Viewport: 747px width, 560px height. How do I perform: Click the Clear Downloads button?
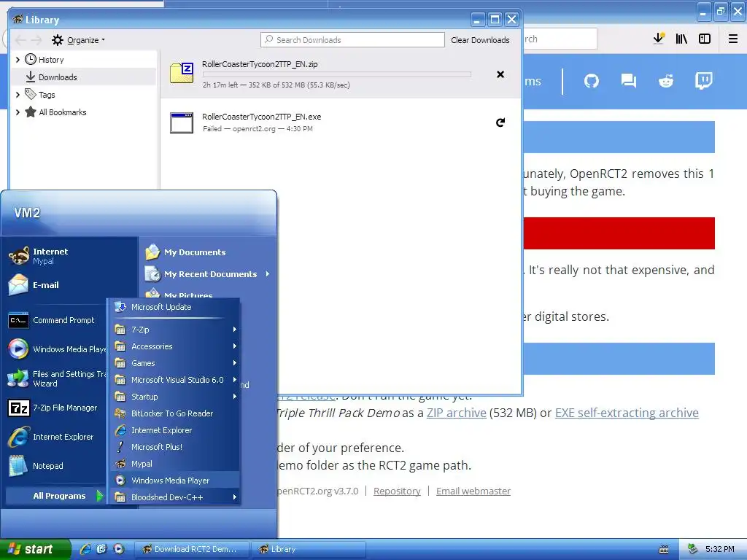click(x=480, y=40)
